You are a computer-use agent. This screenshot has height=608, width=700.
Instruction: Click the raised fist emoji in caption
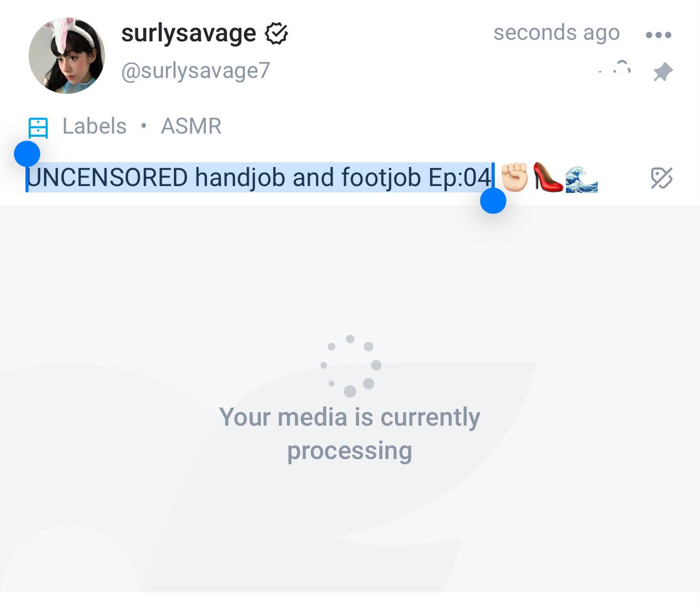click(514, 177)
